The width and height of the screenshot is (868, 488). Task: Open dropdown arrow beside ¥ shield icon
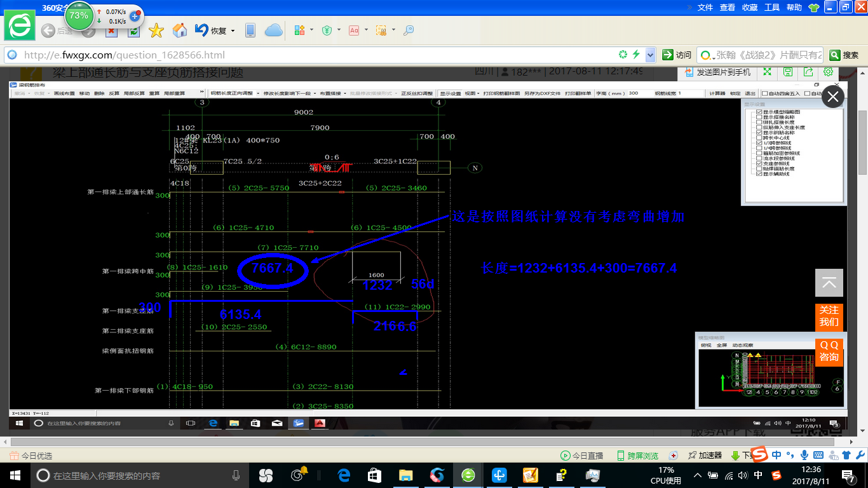point(339,30)
